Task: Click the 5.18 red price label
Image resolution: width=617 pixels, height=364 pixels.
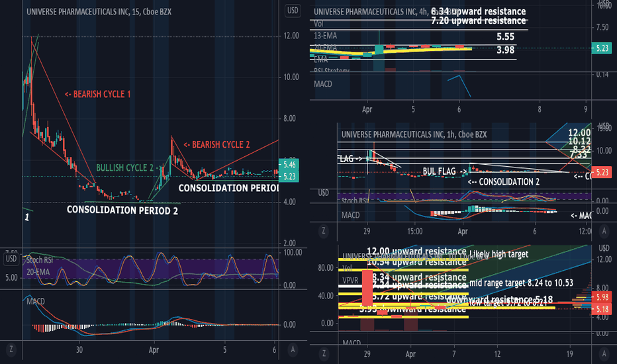Action: 602,309
